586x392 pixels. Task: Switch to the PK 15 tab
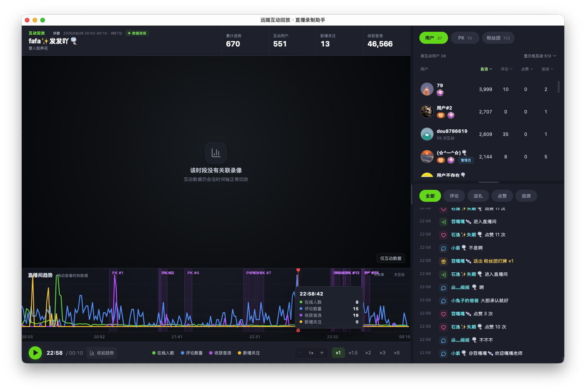pos(465,38)
